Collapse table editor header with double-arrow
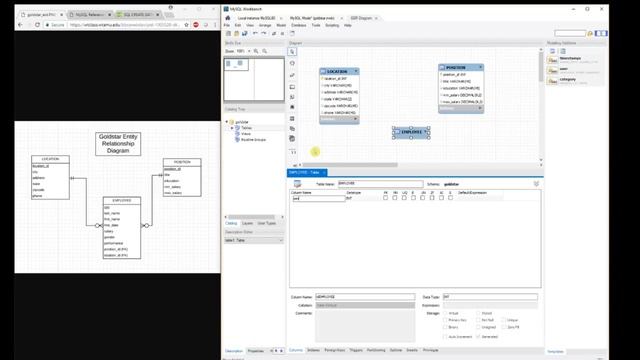Image resolution: width=640 pixels, height=360 pixels. pos(536,184)
